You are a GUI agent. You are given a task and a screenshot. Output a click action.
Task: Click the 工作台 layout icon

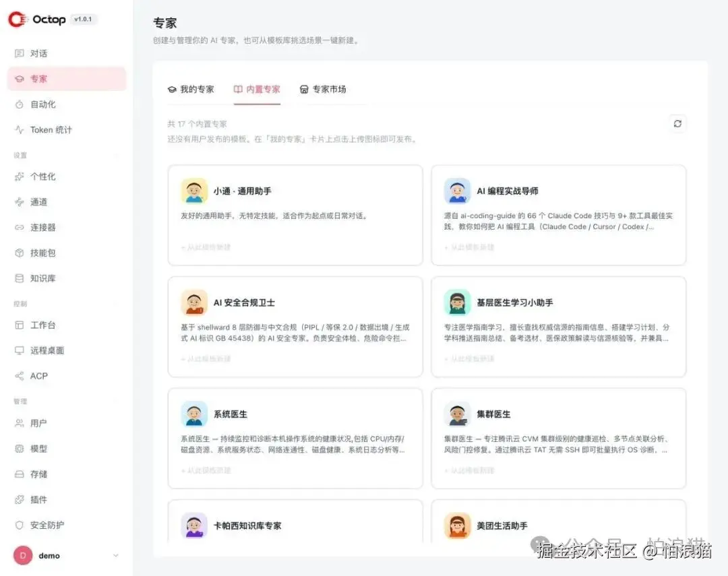tap(19, 325)
